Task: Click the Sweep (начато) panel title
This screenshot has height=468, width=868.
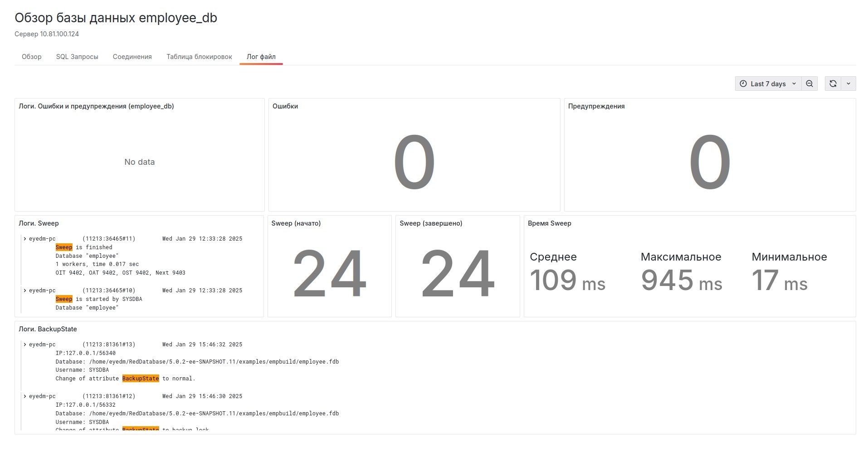Action: click(296, 223)
